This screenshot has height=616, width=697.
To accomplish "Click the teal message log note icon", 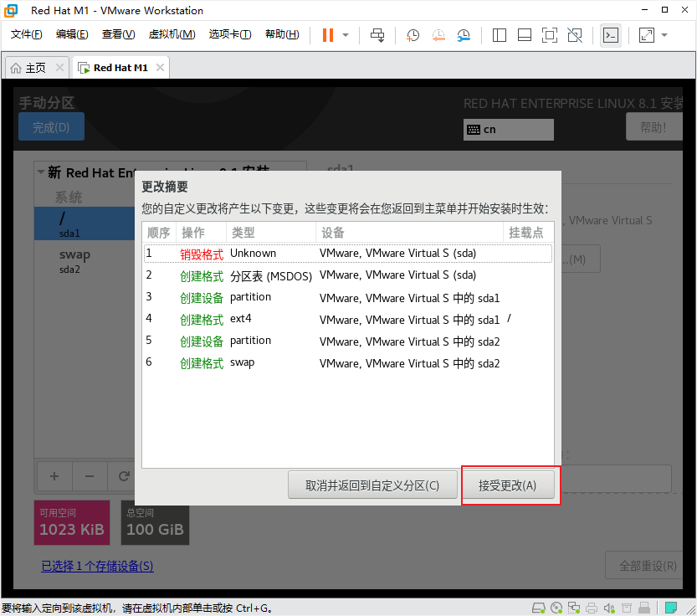I will (671, 608).
